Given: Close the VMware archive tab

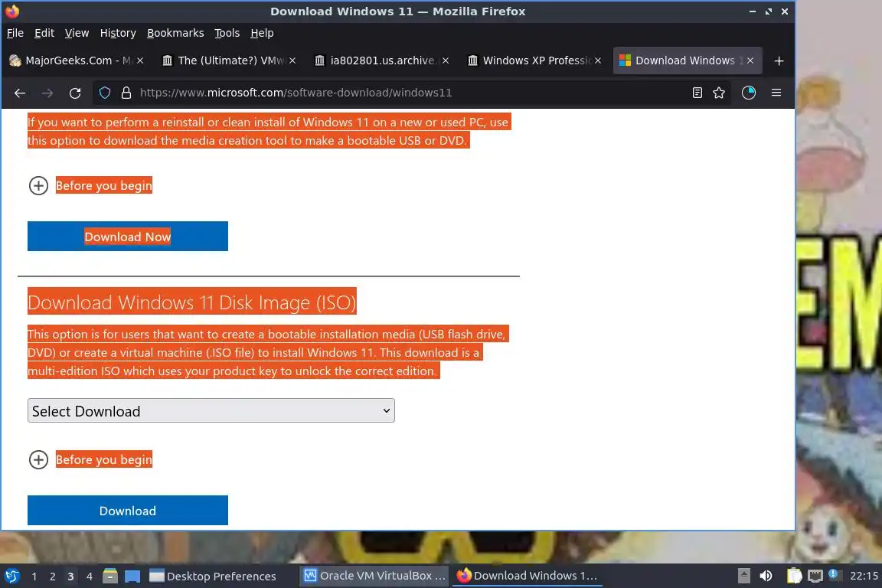Looking at the screenshot, I should pos(292,60).
